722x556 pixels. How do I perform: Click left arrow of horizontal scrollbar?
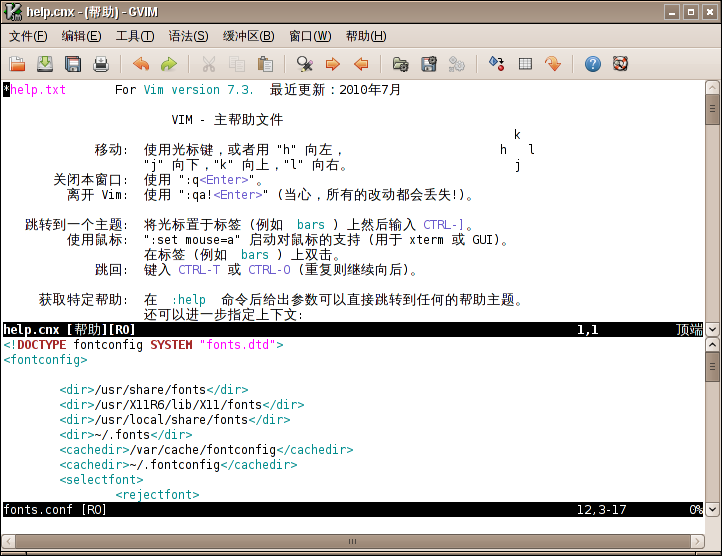[x=8, y=541]
